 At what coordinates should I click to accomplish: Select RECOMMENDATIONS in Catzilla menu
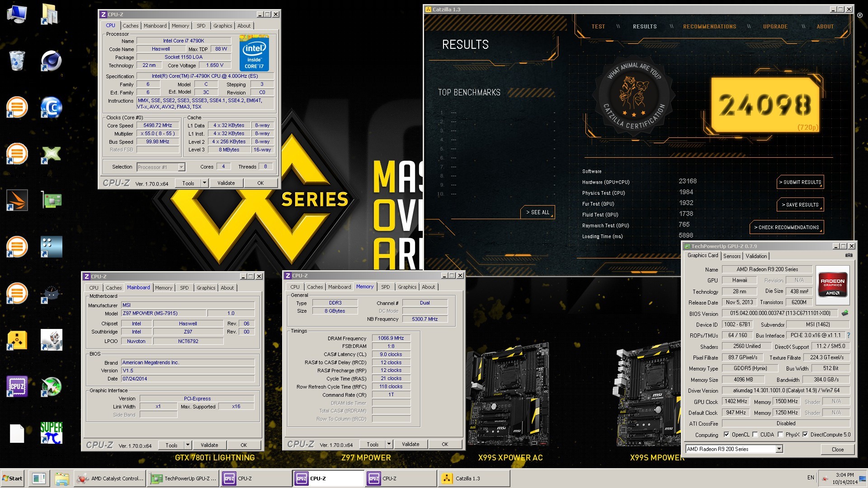709,27
